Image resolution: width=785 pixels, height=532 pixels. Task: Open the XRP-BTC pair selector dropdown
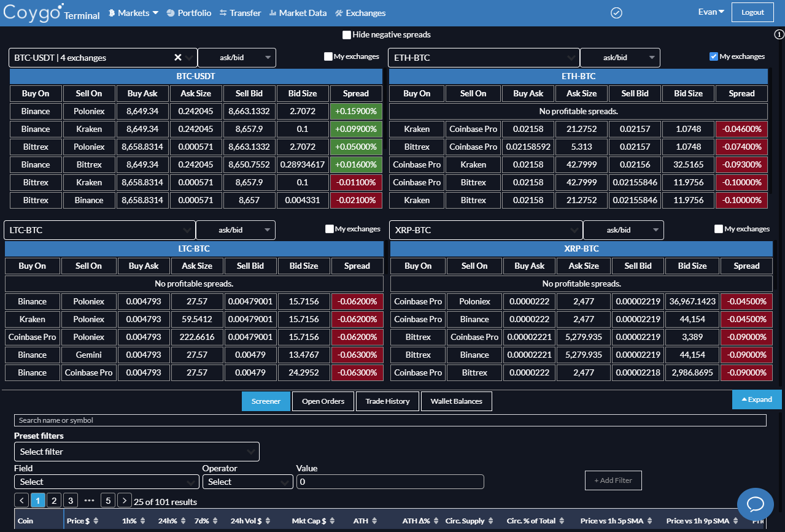(x=486, y=230)
